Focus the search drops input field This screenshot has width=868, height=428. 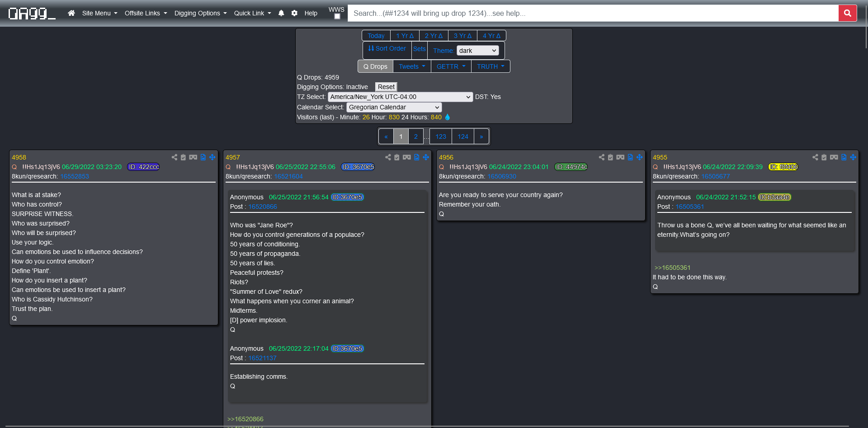click(x=593, y=13)
